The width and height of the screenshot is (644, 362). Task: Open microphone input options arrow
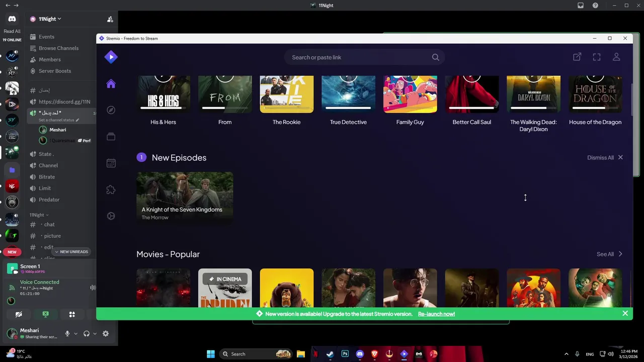click(75, 333)
